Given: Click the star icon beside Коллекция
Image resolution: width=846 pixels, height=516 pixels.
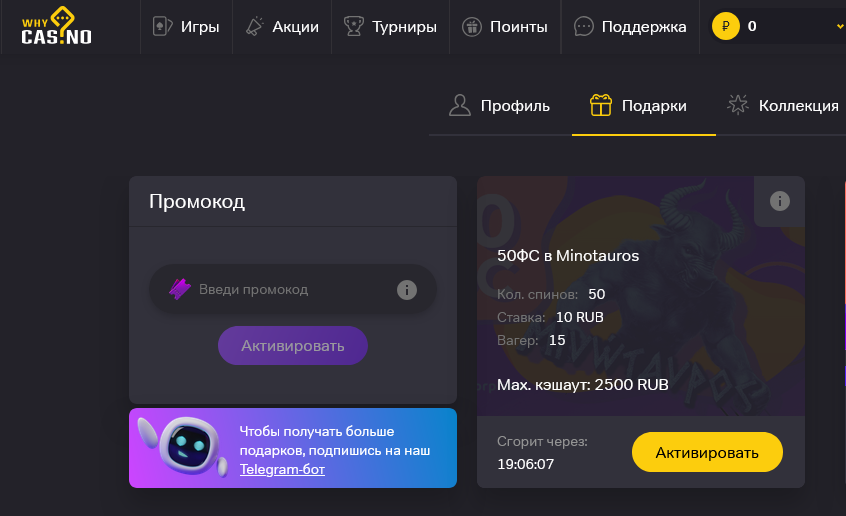Looking at the screenshot, I should pyautogui.click(x=738, y=105).
